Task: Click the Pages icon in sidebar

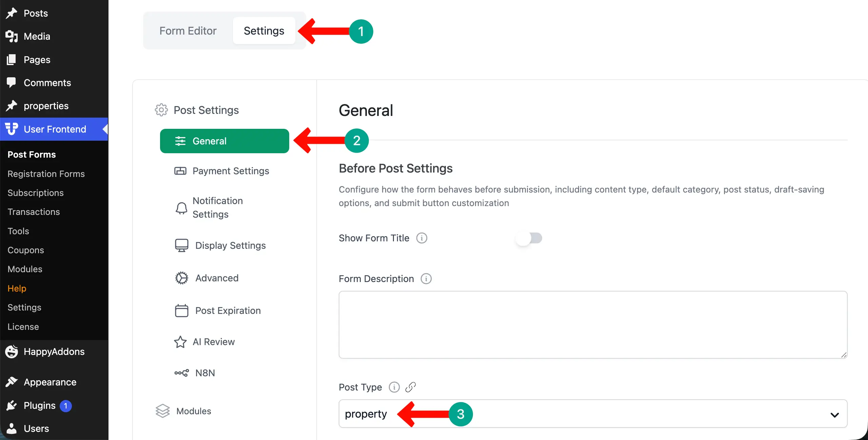Action: [12, 60]
